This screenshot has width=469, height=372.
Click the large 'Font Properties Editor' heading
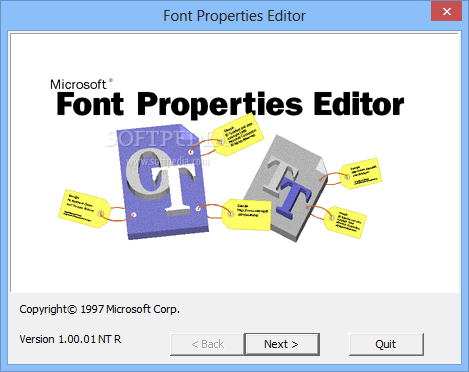[x=230, y=105]
